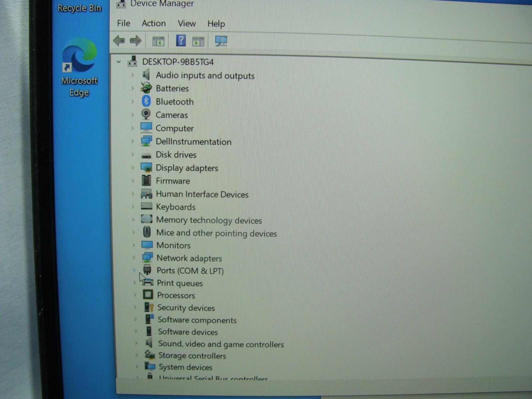Click the Forward arrow toolbar button
This screenshot has width=532, height=399.
(x=136, y=41)
